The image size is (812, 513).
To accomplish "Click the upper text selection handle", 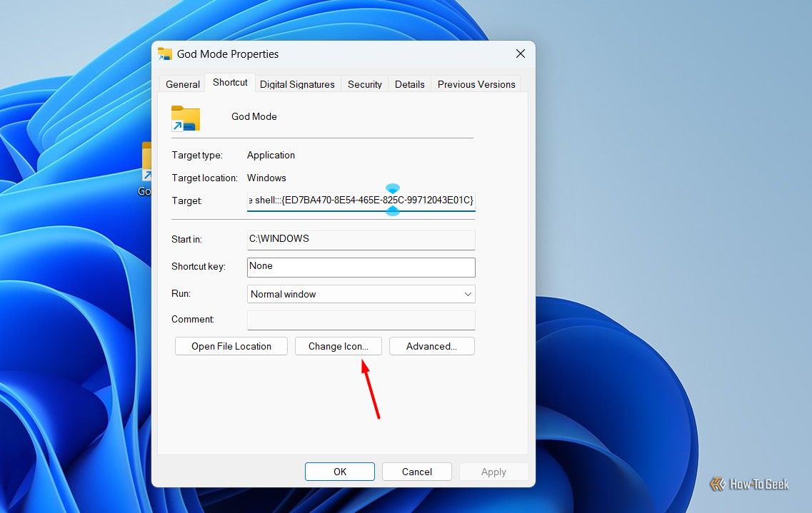I will point(393,188).
